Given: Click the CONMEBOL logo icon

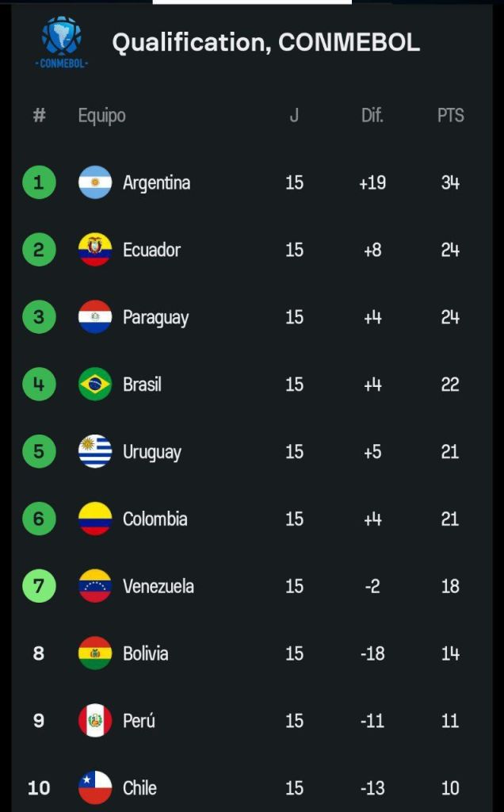Looking at the screenshot, I should (61, 42).
